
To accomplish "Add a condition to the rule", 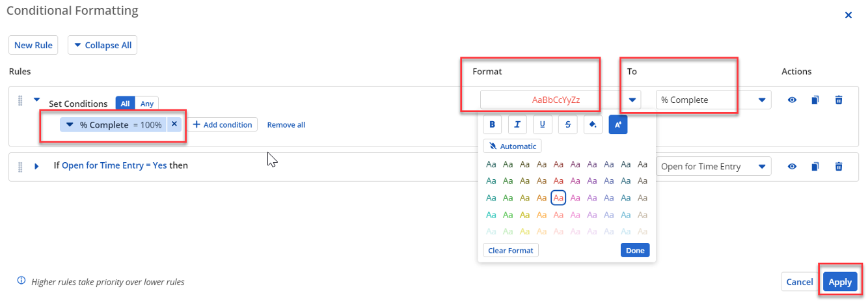I will pos(223,124).
